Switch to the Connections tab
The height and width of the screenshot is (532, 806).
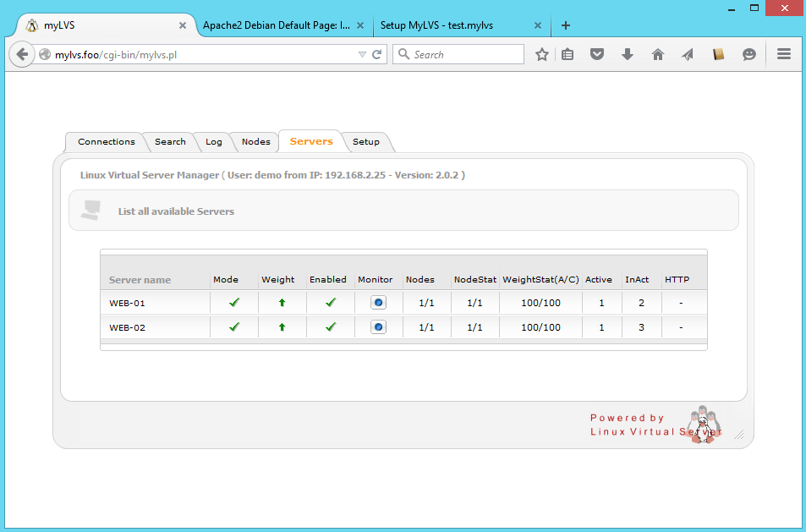pyautogui.click(x=106, y=142)
